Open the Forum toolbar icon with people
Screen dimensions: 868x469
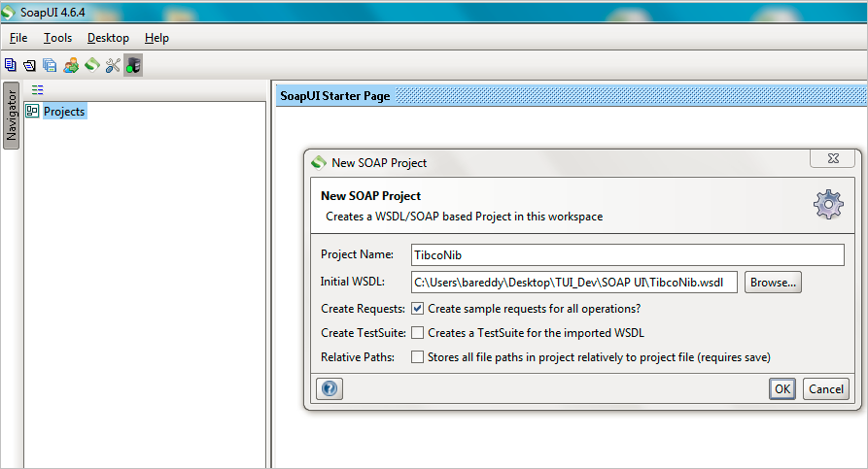coord(70,65)
